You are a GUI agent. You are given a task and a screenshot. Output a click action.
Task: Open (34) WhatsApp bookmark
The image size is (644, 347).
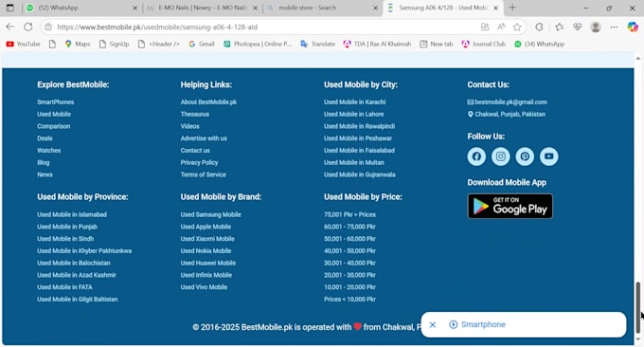tap(539, 44)
